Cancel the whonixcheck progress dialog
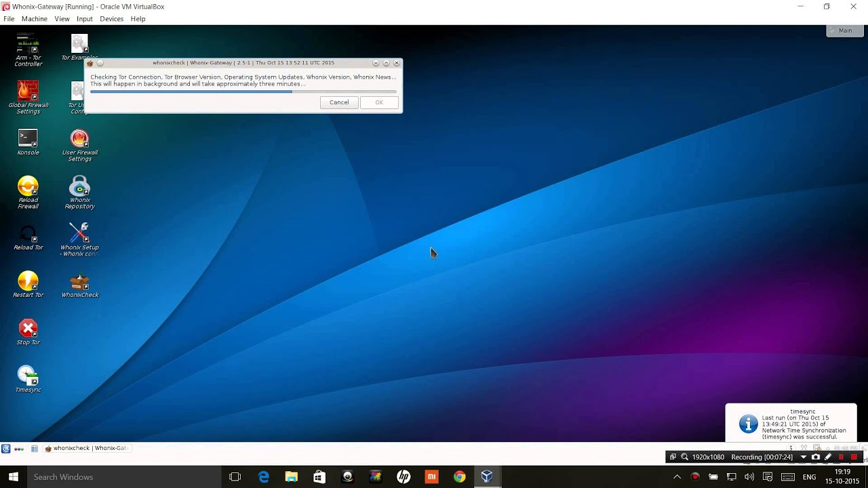The width and height of the screenshot is (868, 488). 339,102
